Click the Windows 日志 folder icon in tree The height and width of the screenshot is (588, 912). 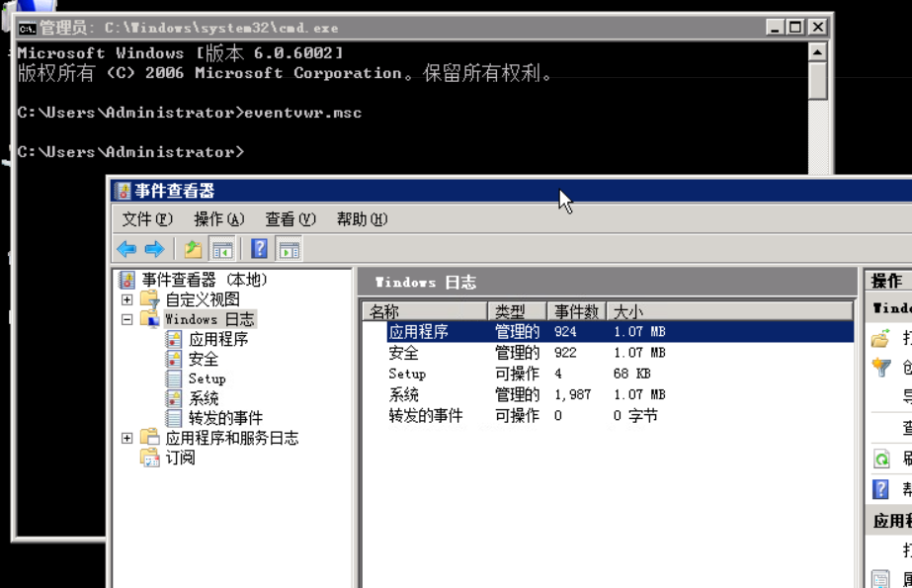pos(150,319)
